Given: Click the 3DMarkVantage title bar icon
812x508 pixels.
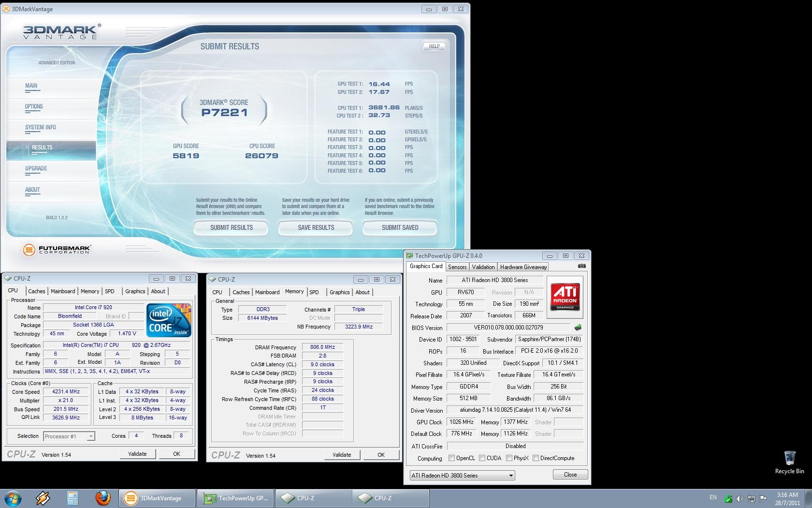Looking at the screenshot, I should tap(6, 9).
